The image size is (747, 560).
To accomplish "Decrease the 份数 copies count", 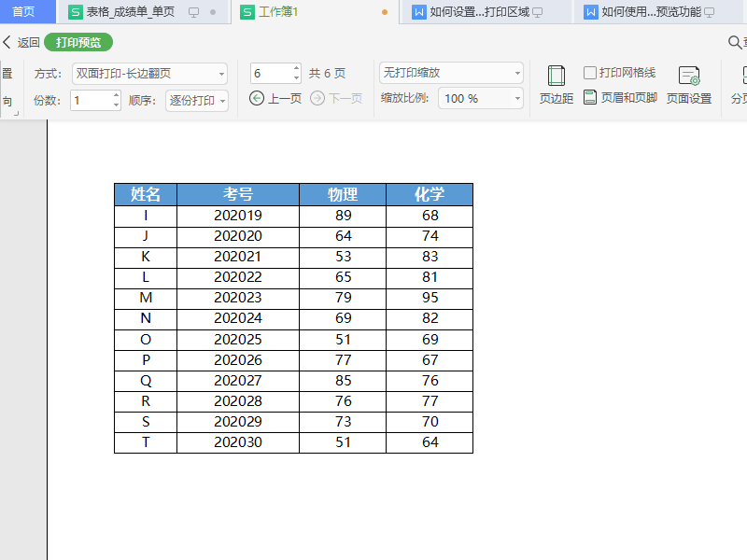I will (116, 105).
